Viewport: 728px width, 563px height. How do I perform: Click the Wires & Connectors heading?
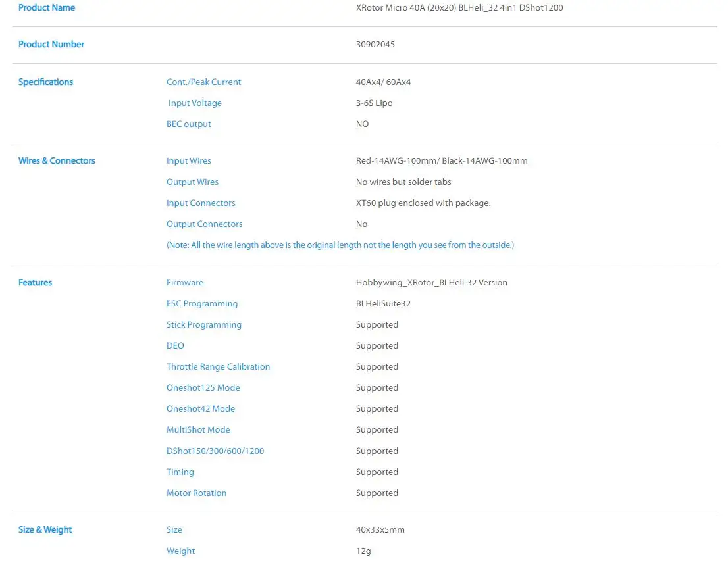(57, 160)
